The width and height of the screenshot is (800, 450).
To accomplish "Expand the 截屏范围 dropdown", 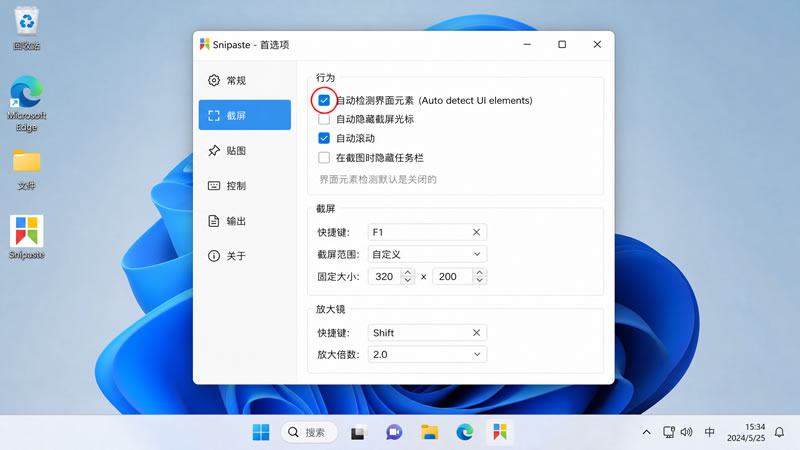I will pos(427,254).
